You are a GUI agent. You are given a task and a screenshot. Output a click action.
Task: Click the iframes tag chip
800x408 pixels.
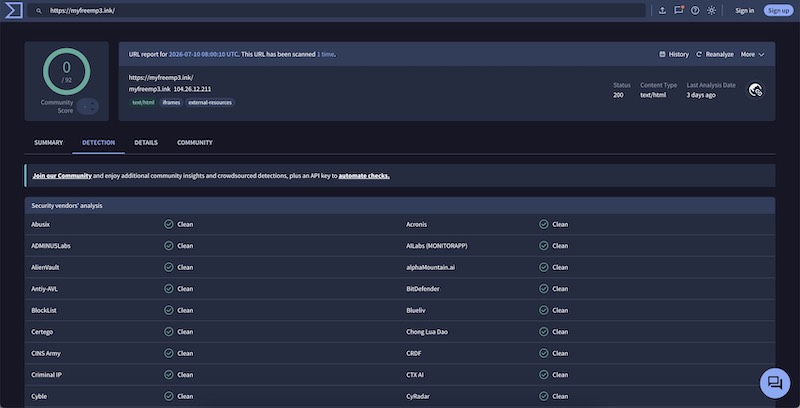coord(171,103)
